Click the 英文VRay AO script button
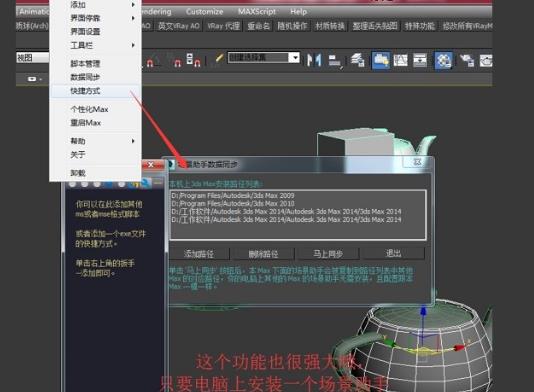This screenshot has height=392, width=534. [179, 26]
